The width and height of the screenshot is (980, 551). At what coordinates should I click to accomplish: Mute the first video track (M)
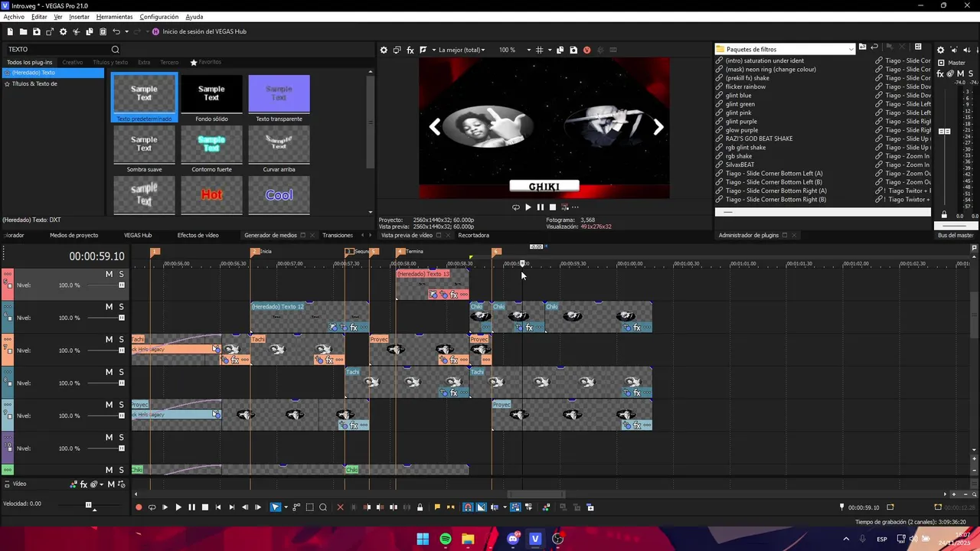coord(109,274)
